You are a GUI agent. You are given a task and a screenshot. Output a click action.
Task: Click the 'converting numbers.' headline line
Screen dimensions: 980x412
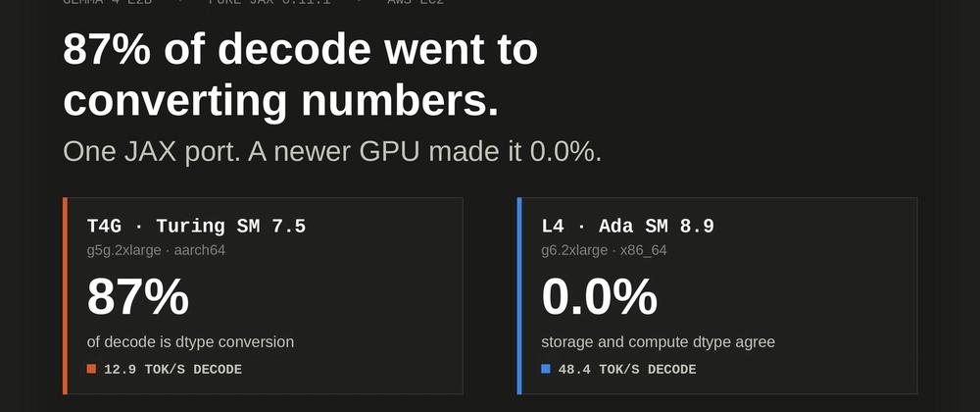coord(280,100)
